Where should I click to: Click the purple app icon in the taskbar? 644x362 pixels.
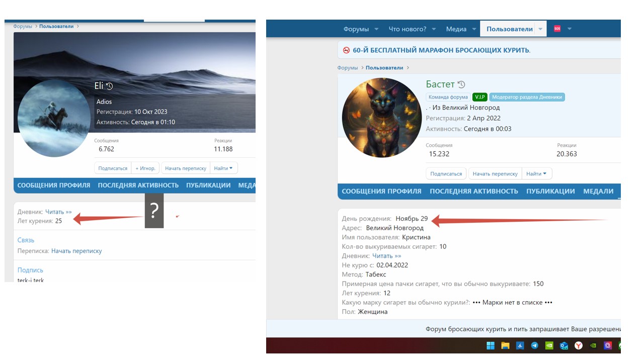(x=608, y=345)
